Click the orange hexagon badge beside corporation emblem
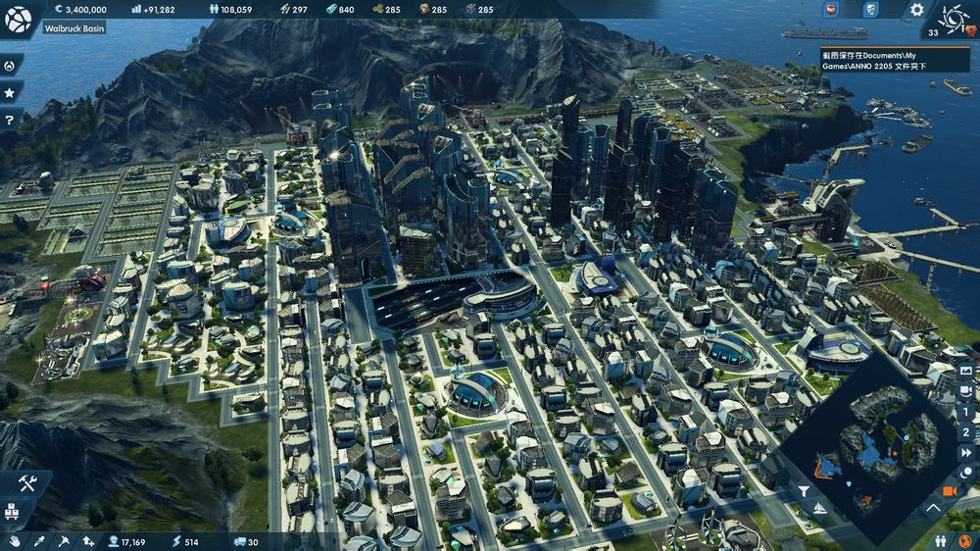The height and width of the screenshot is (551, 980). tap(970, 30)
